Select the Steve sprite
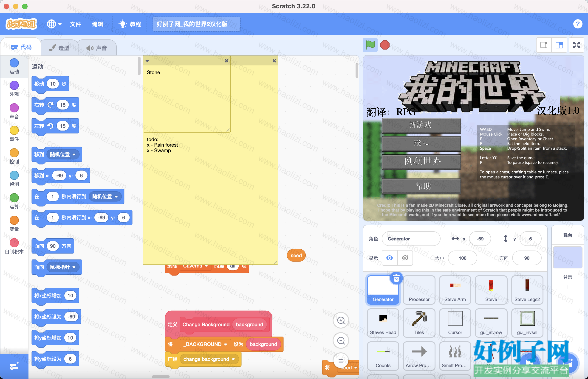 pyautogui.click(x=491, y=290)
